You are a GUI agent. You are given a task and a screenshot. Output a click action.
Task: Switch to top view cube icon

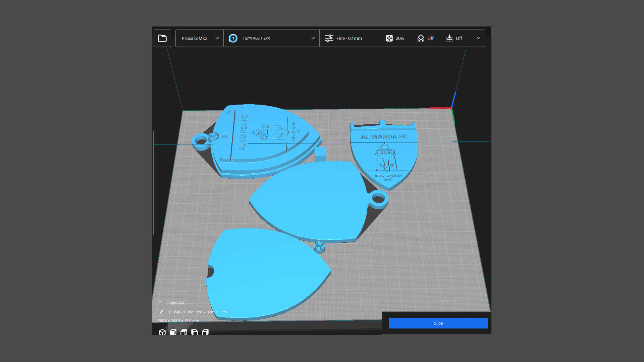[184, 332]
